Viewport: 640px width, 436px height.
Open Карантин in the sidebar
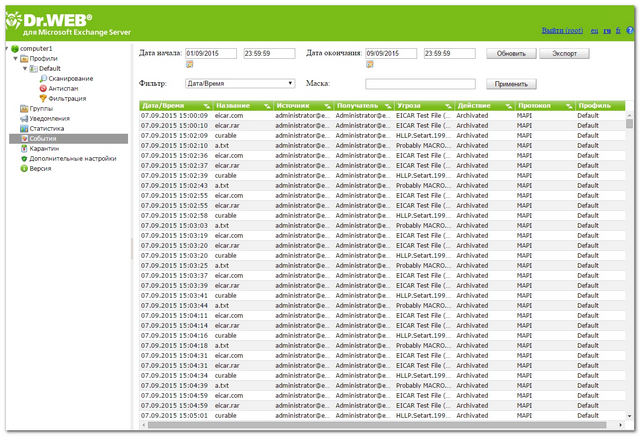pyautogui.click(x=44, y=149)
